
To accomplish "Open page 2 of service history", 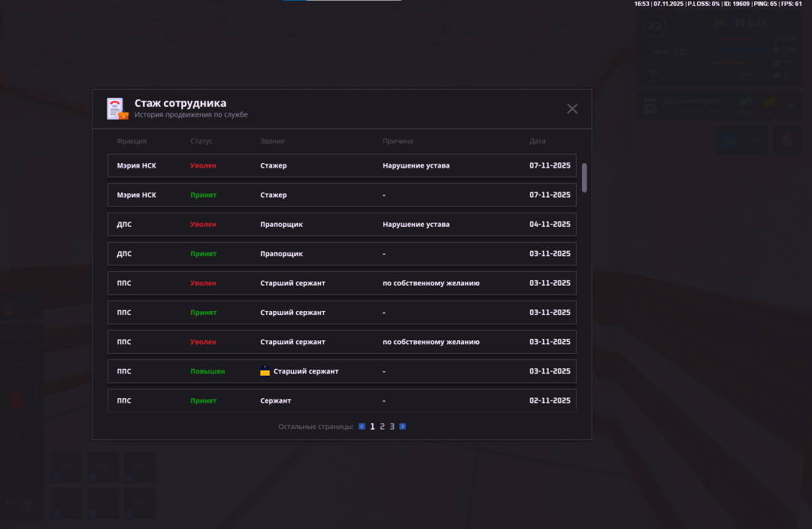I will pos(382,427).
